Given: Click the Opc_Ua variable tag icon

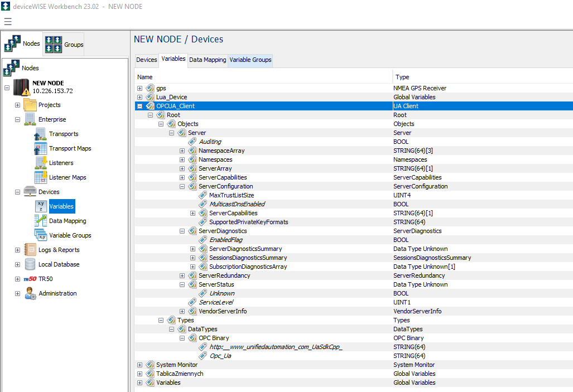Looking at the screenshot, I should pyautogui.click(x=203, y=355).
